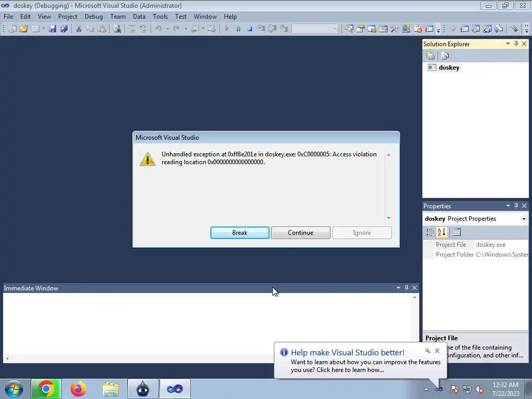Click the Navigate Backward toolbar icon
The image size is (532, 399).
(x=195, y=29)
